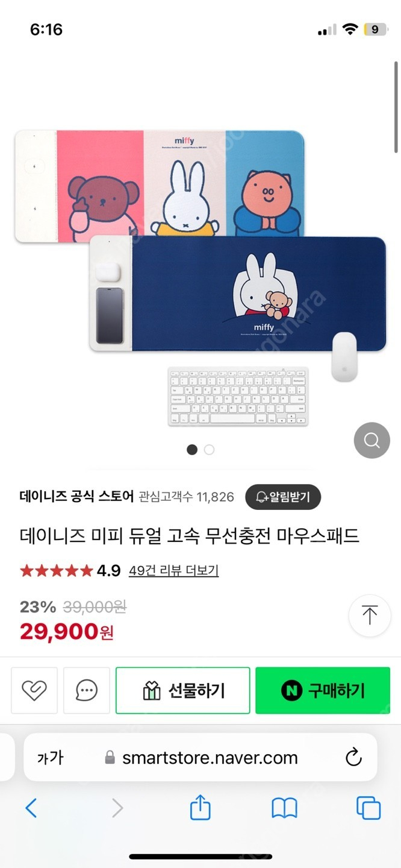
Task: Tap the smartstore.naver.com address field
Action: (x=200, y=758)
